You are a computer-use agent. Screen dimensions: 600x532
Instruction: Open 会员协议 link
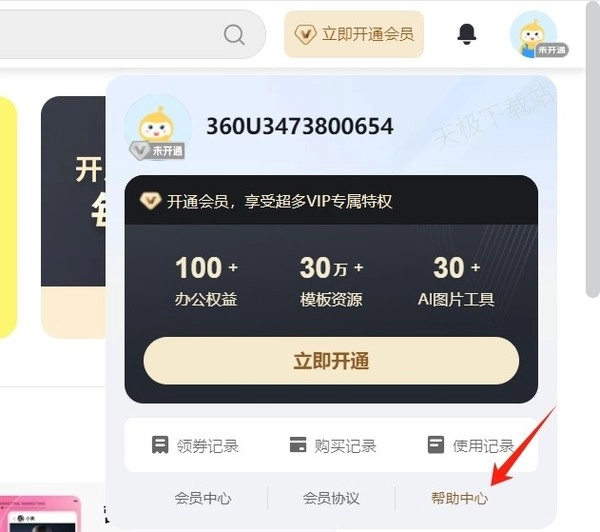(331, 498)
